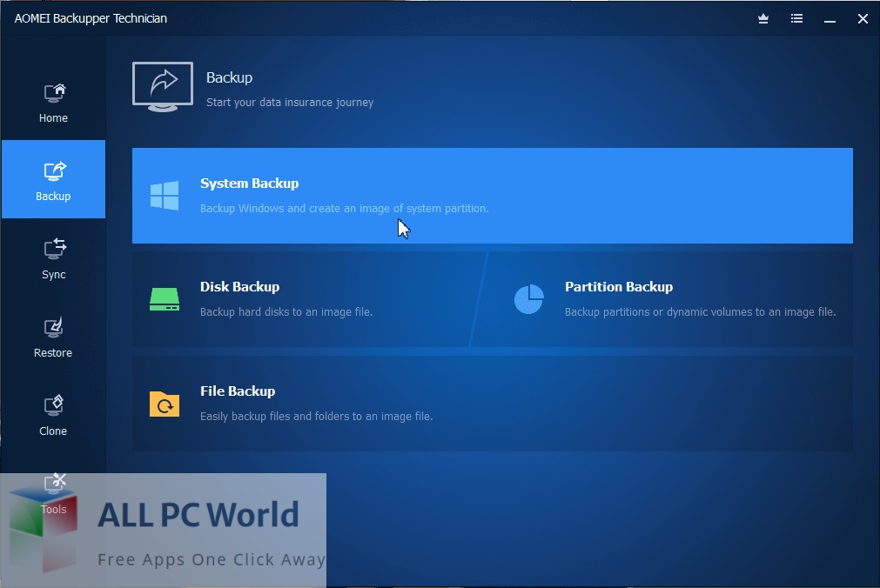Go to the Restore sidebar icon
Screen dimensions: 880x588
tap(54, 328)
